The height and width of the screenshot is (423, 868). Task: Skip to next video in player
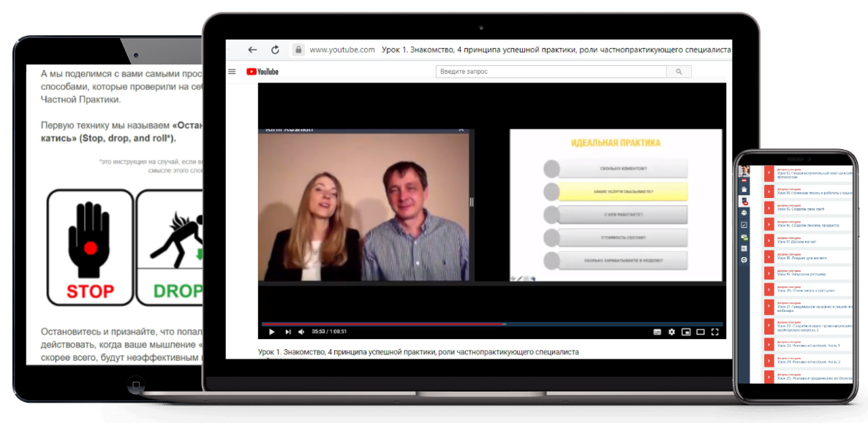click(288, 332)
